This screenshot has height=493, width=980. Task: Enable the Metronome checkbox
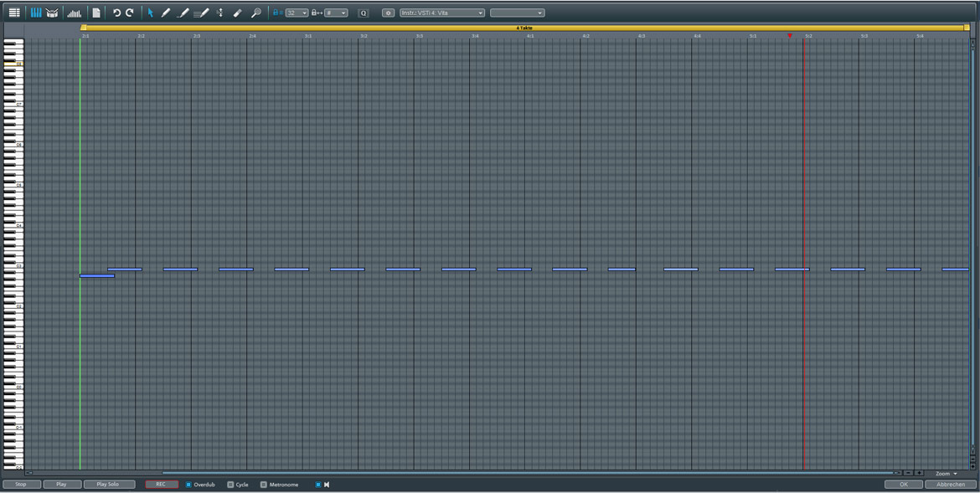coord(264,485)
